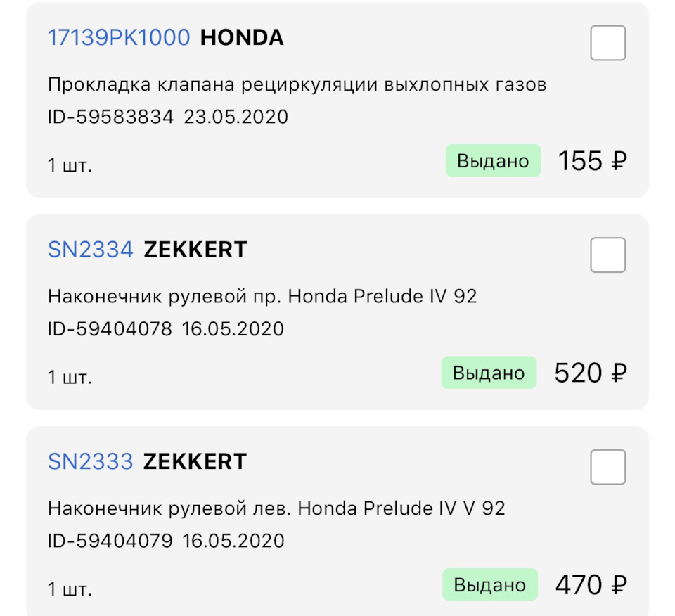Open the Прокладка клапана рециркуляции description

click(x=297, y=85)
